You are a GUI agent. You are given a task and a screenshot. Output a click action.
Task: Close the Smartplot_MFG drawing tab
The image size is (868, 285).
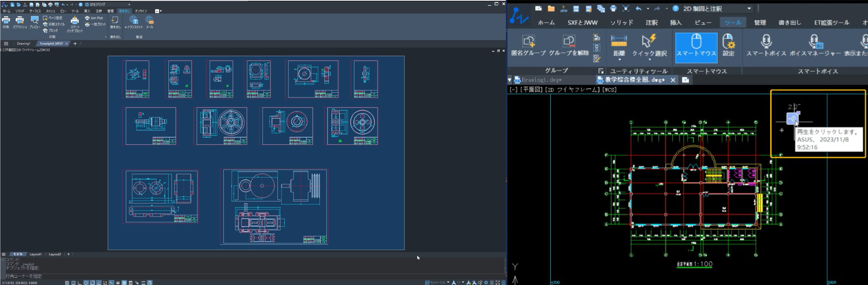click(x=66, y=44)
